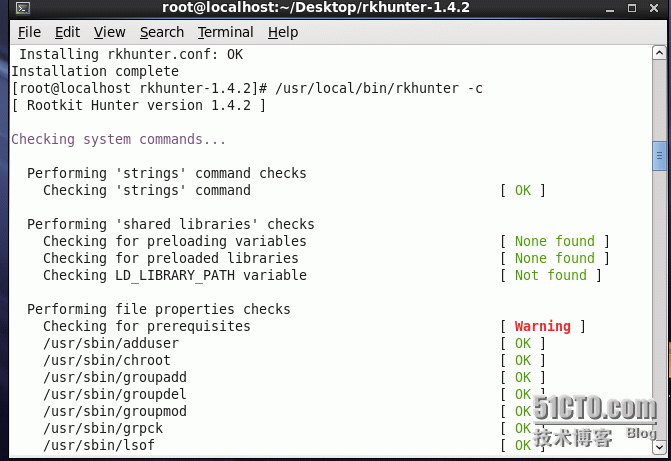
Task: Click '/usr/sbin/groupdel' path
Action: (115, 394)
